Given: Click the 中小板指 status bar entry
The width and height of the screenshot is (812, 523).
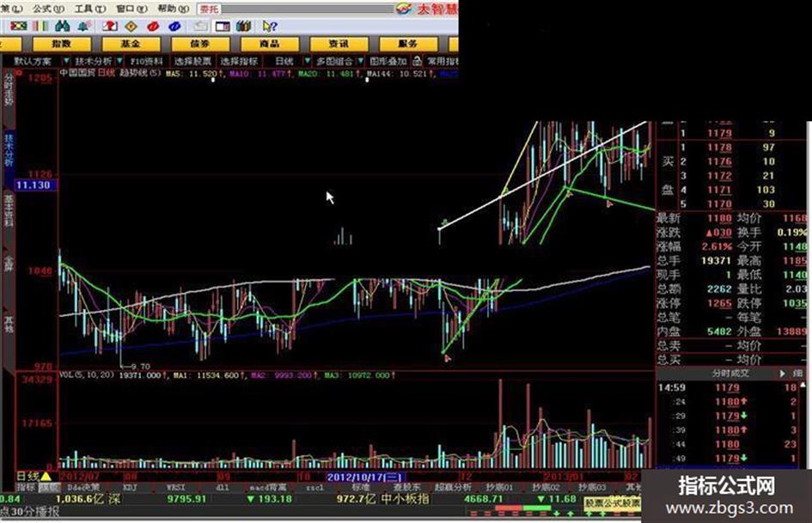Looking at the screenshot, I should pos(405,499).
